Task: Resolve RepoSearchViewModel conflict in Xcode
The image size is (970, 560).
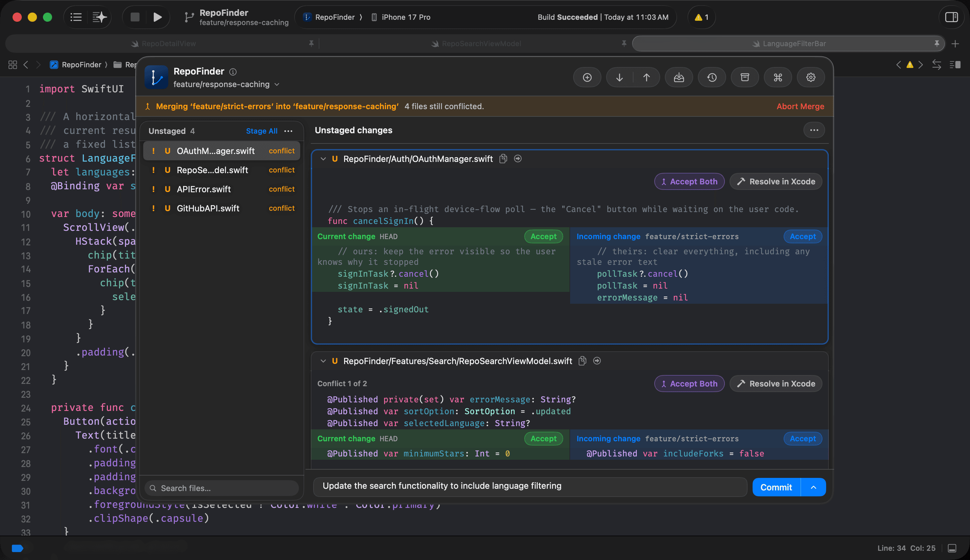Action: pyautogui.click(x=776, y=384)
